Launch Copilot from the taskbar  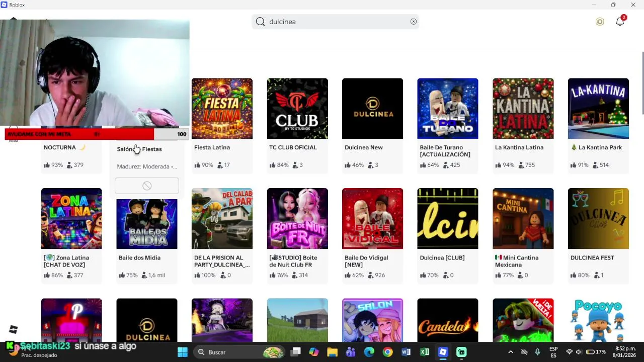click(x=314, y=352)
